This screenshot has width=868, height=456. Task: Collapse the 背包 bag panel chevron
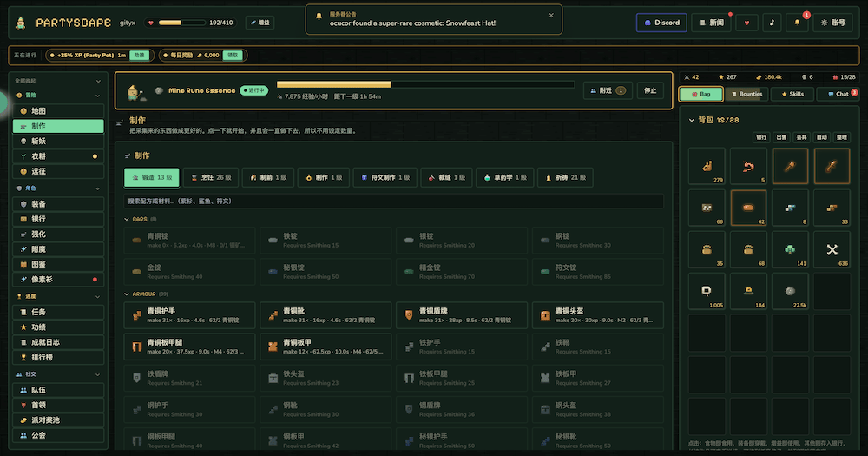[x=692, y=120]
